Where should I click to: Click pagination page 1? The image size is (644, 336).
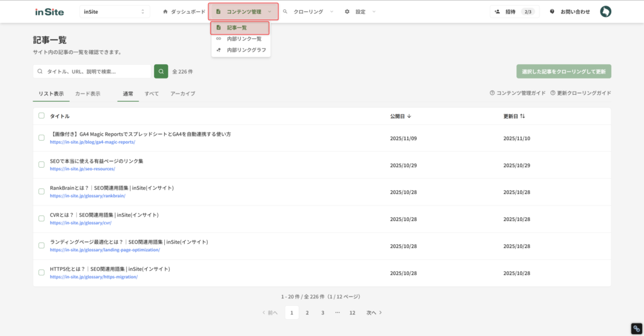(x=292, y=313)
